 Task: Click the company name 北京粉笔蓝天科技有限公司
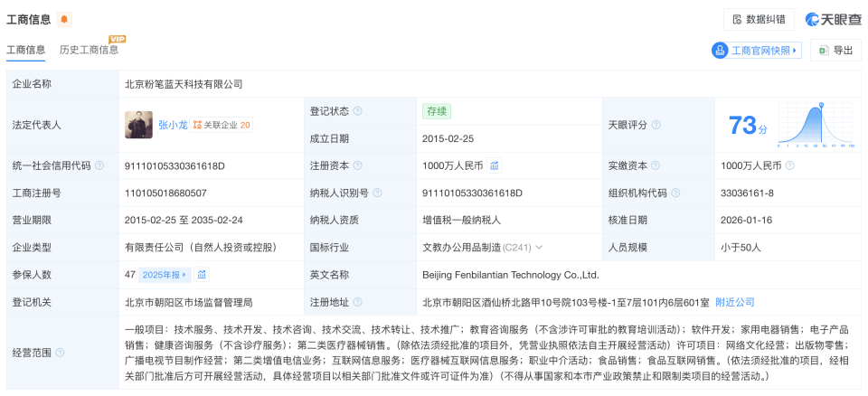pos(184,84)
